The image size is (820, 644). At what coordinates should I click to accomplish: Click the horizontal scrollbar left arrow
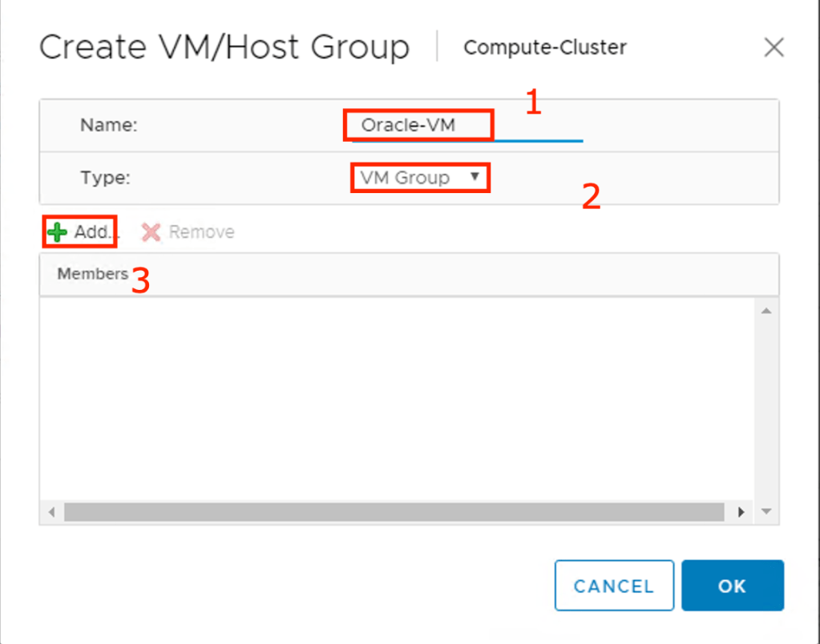point(51,512)
